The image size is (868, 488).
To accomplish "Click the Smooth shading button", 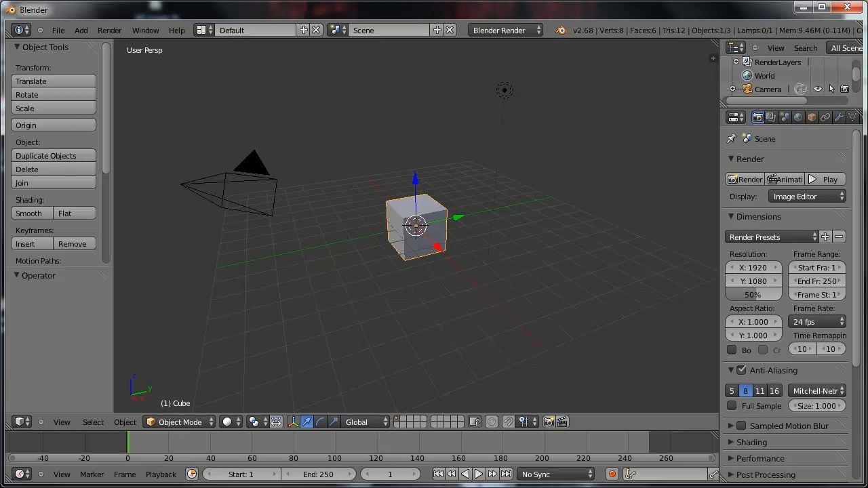I will [x=33, y=213].
